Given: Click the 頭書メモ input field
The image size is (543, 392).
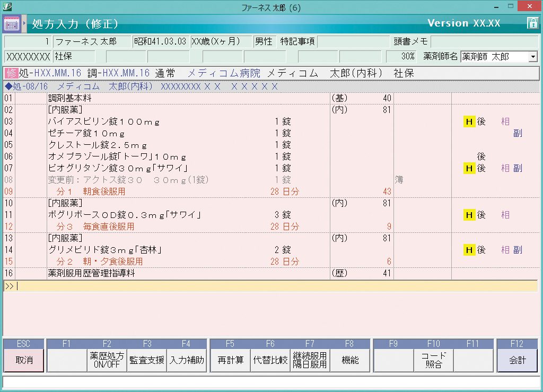Looking at the screenshot, I should pyautogui.click(x=484, y=41).
